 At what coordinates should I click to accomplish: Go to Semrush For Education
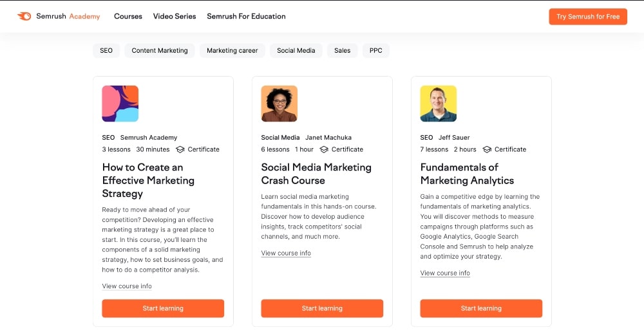click(x=246, y=16)
